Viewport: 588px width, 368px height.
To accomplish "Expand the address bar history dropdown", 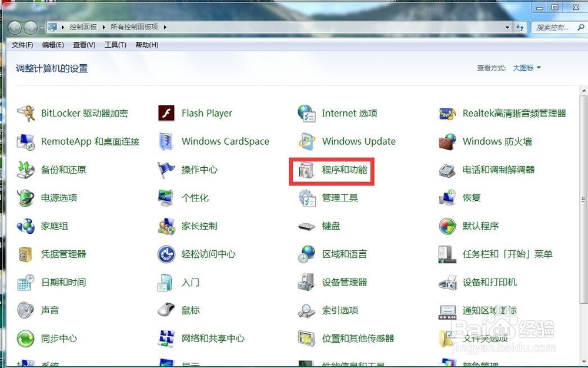I will (x=507, y=27).
